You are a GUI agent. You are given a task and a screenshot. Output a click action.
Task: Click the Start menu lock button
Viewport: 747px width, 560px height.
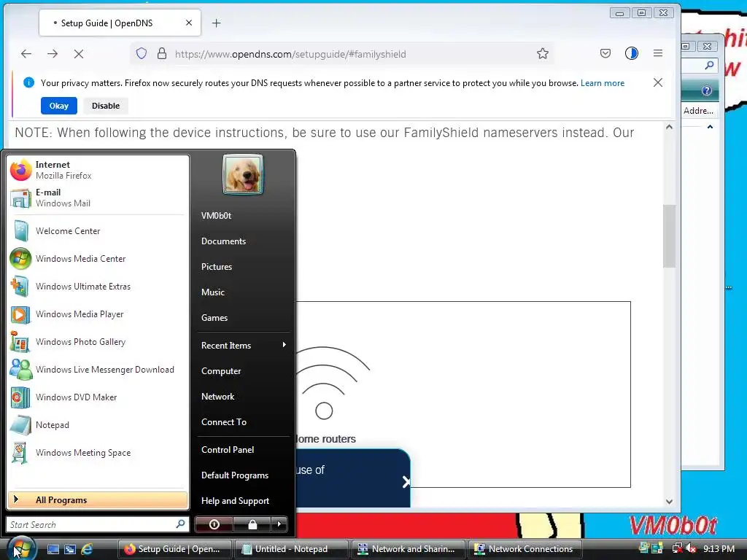[x=252, y=524]
